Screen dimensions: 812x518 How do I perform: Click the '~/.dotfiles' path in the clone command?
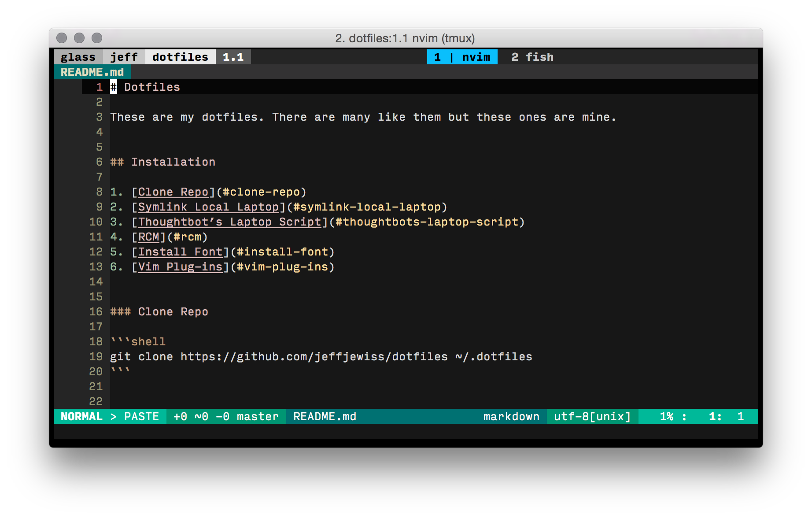(494, 356)
